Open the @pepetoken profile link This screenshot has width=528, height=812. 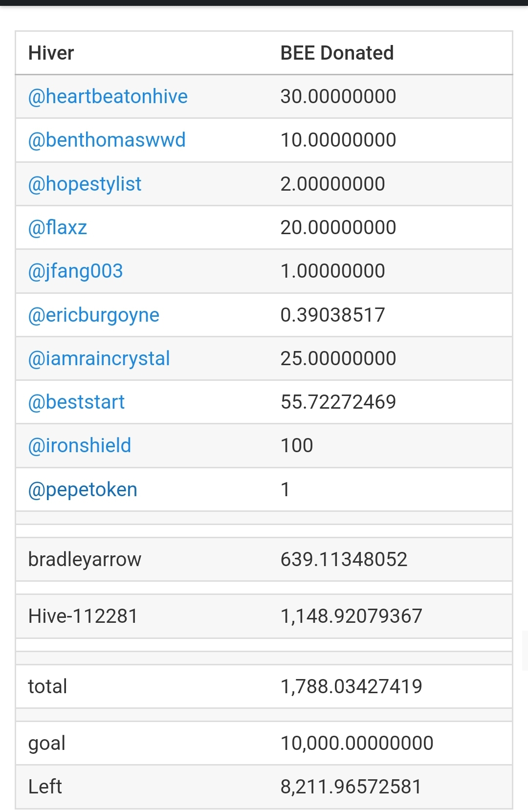(83, 489)
